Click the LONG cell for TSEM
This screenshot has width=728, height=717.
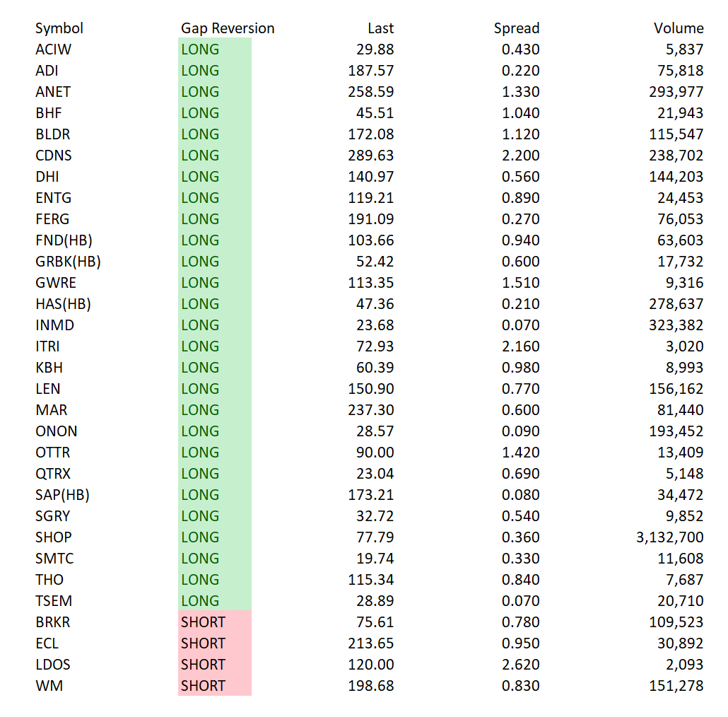tap(214, 601)
